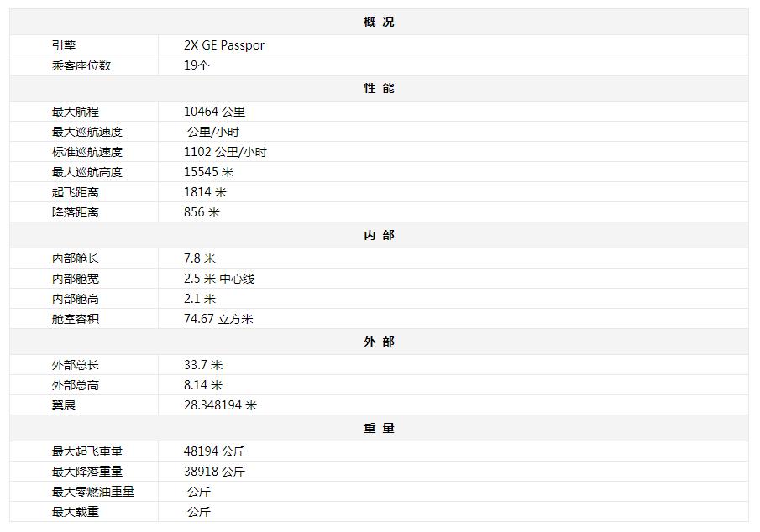
Task: Select the 引擎 row label
Action: (64, 45)
